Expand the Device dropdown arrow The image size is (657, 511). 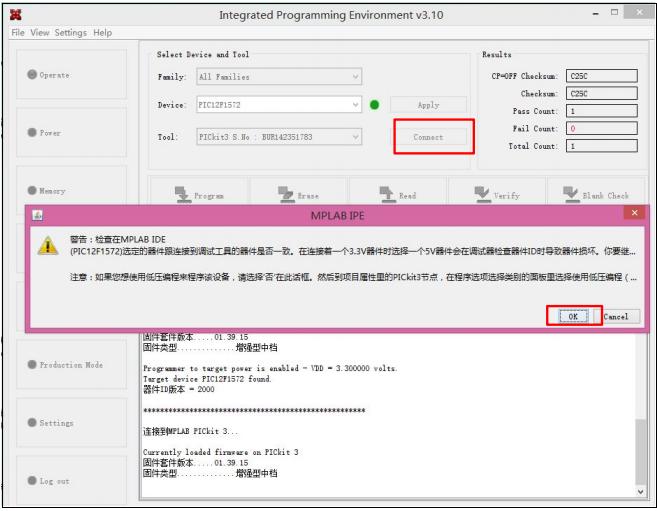pos(355,105)
